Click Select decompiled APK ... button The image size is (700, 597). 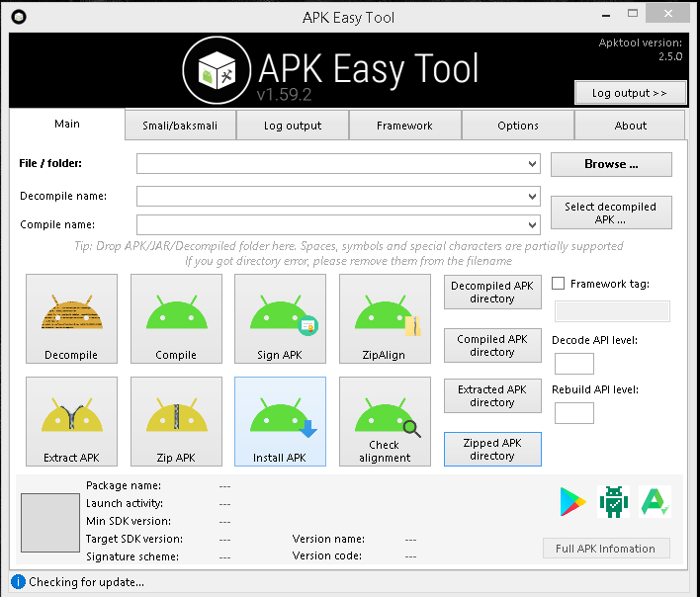click(x=611, y=213)
